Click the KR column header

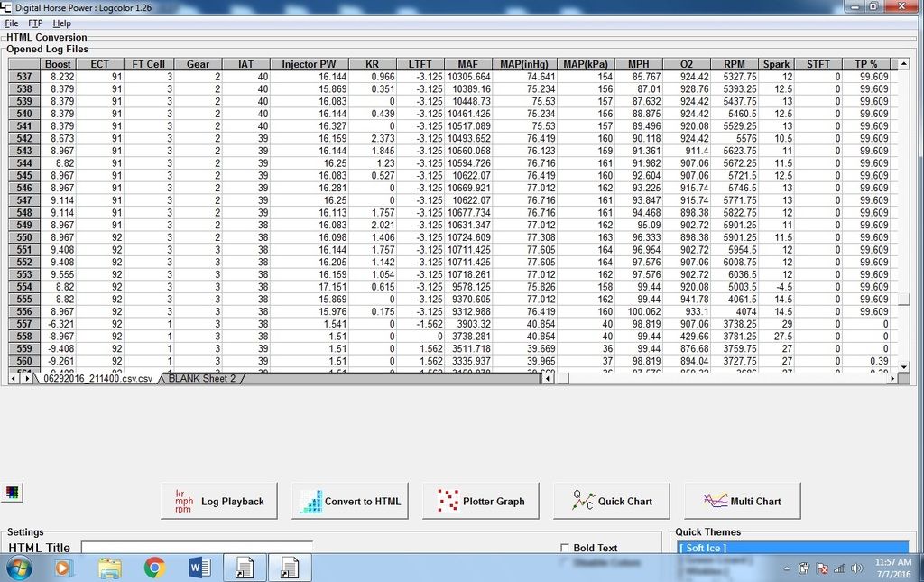(372, 64)
